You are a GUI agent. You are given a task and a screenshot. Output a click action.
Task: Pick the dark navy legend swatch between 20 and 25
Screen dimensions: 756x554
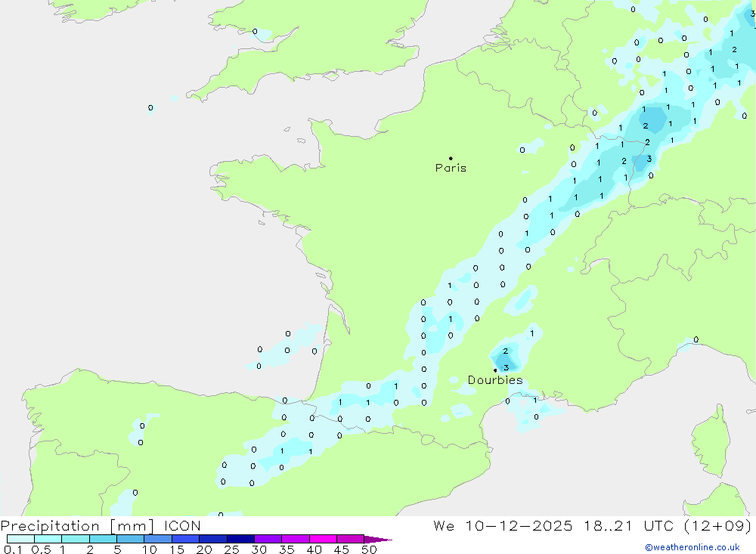240,539
